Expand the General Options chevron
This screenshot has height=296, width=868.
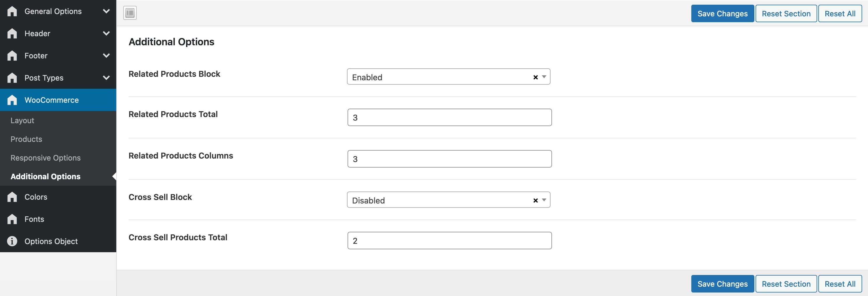[106, 11]
